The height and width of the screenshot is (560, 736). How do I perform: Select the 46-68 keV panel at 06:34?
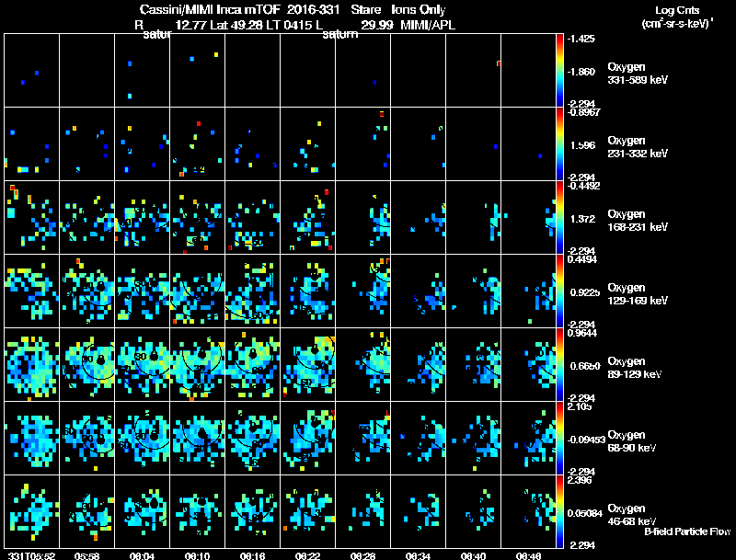(419, 511)
